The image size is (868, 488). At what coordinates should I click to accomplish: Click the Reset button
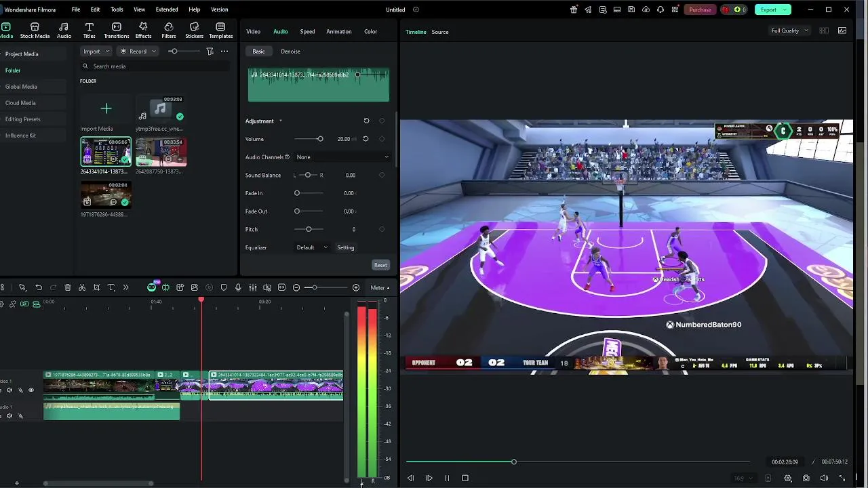(380, 265)
